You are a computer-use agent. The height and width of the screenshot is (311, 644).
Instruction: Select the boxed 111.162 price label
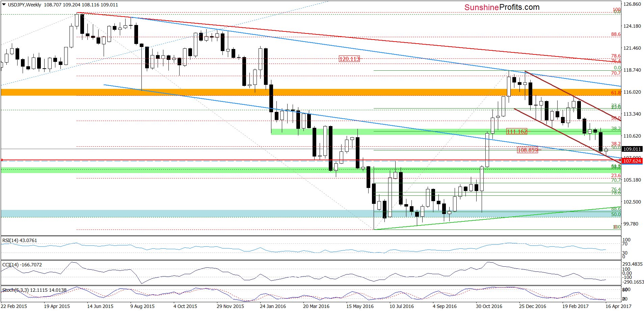[x=517, y=131]
